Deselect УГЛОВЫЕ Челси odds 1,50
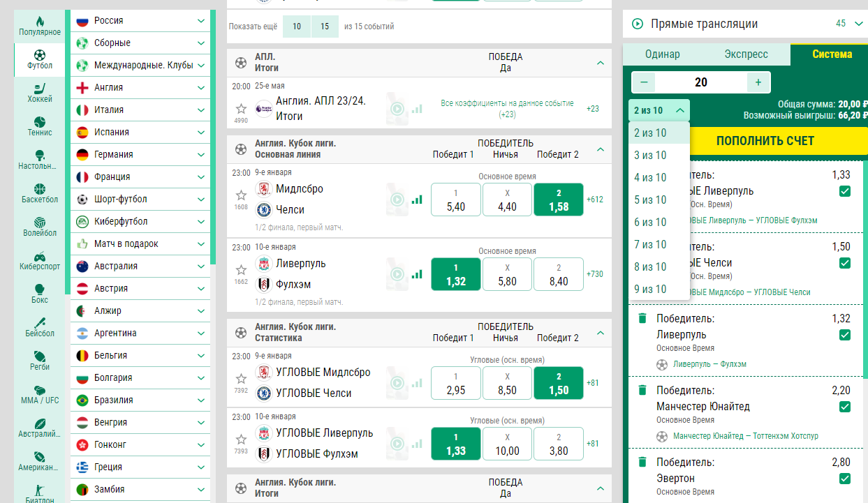The width and height of the screenshot is (868, 503). (x=559, y=383)
